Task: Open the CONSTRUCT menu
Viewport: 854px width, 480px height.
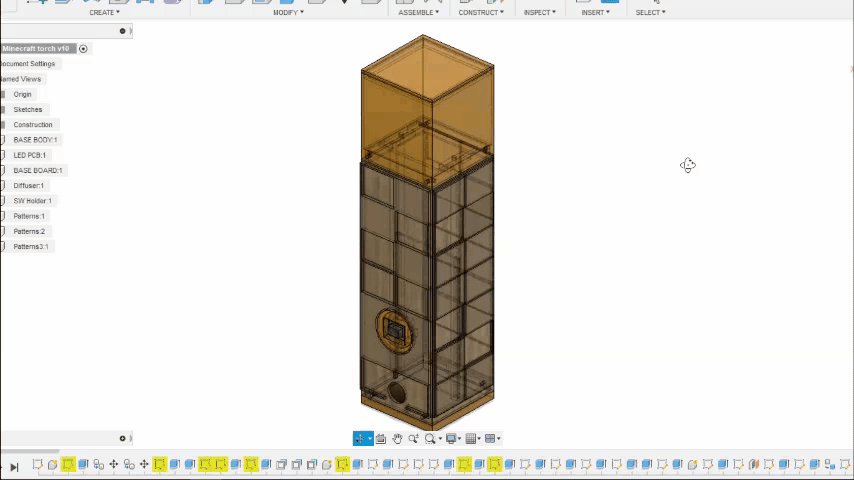Action: (x=481, y=13)
